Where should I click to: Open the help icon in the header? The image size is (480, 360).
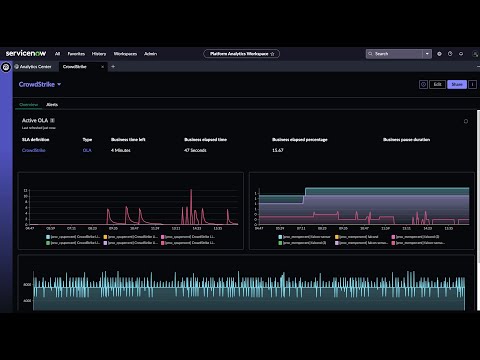450,54
